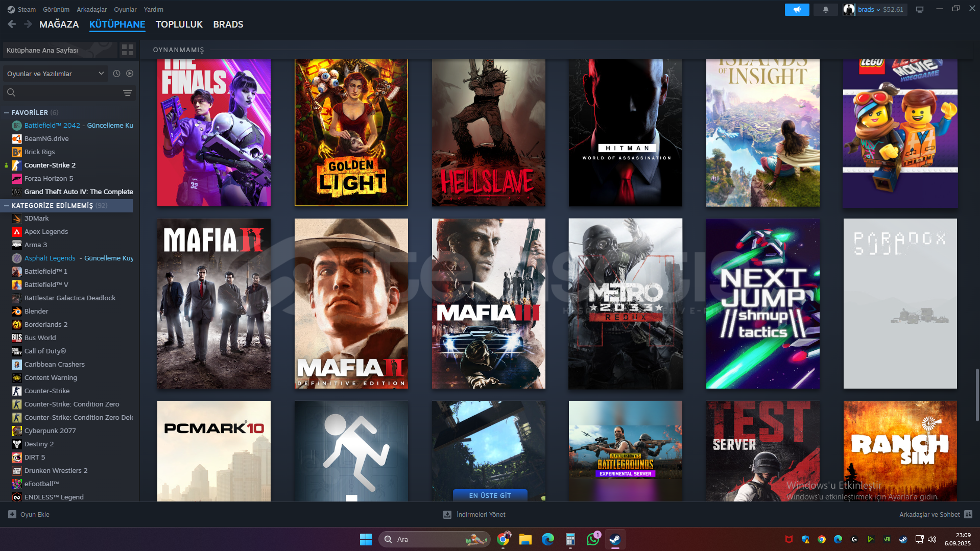Viewport: 980px width, 551px height.
Task: Select Asphalt Legends entry
Action: [x=72, y=258]
